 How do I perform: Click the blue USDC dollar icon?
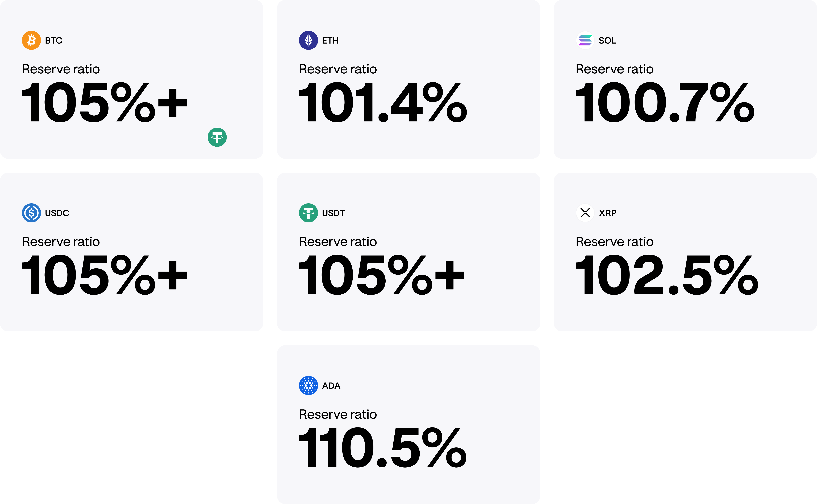(31, 213)
